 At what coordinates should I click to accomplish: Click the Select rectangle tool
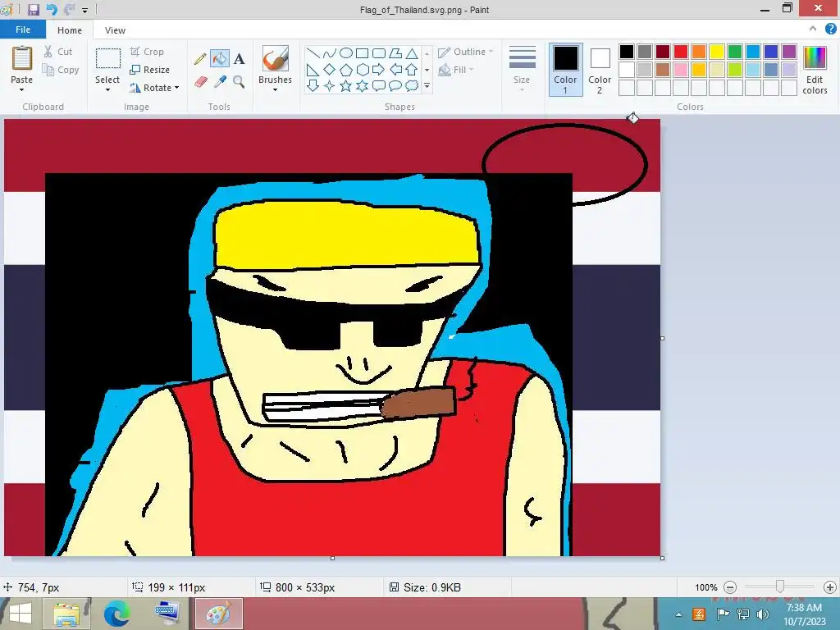point(107,58)
